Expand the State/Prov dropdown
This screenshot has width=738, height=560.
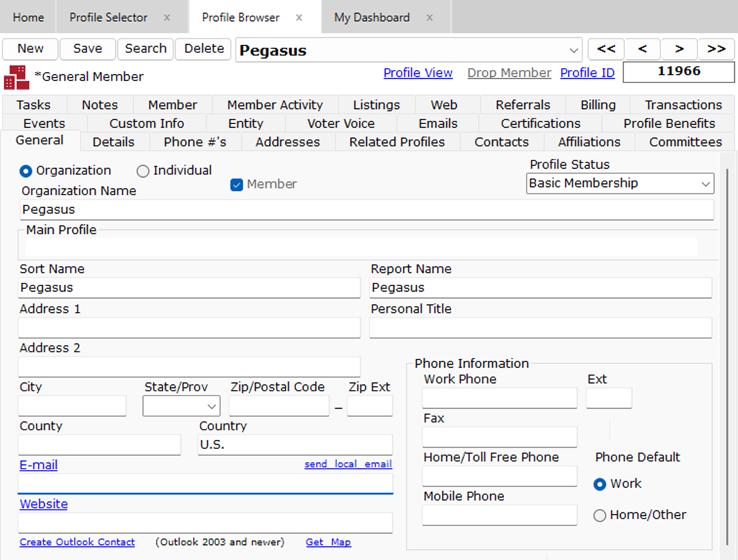212,406
